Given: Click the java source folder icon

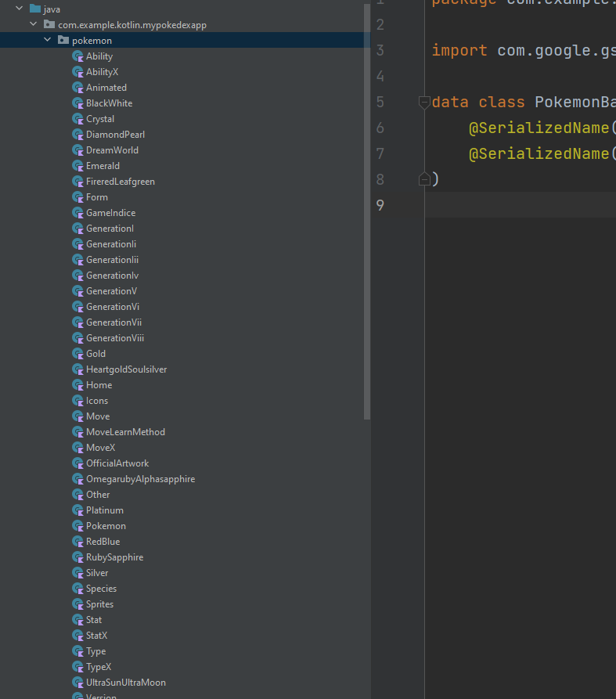Looking at the screenshot, I should click(34, 9).
